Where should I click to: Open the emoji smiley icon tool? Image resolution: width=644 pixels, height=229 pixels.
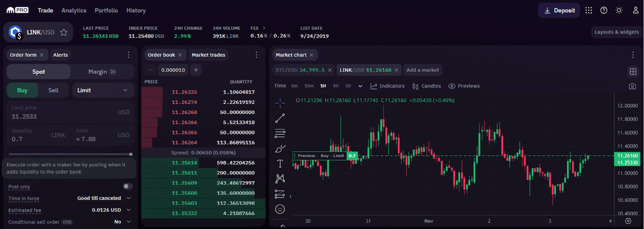pos(280,209)
